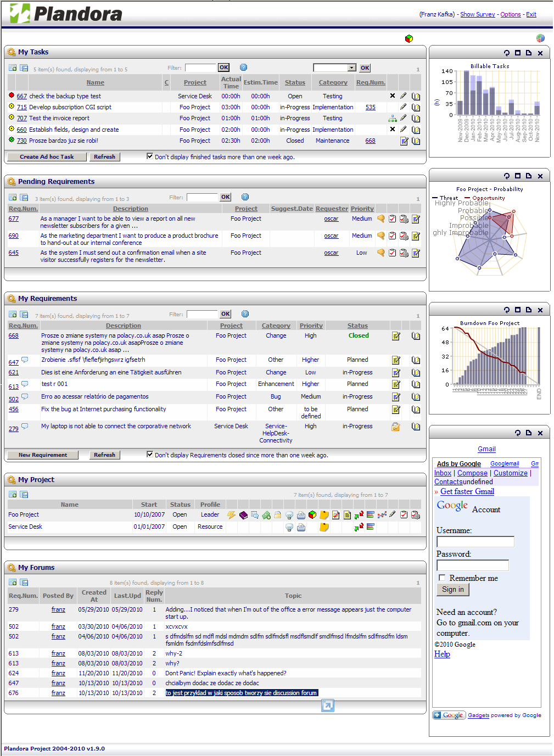Toggle the hide closed Requirements checkbox

150,455
